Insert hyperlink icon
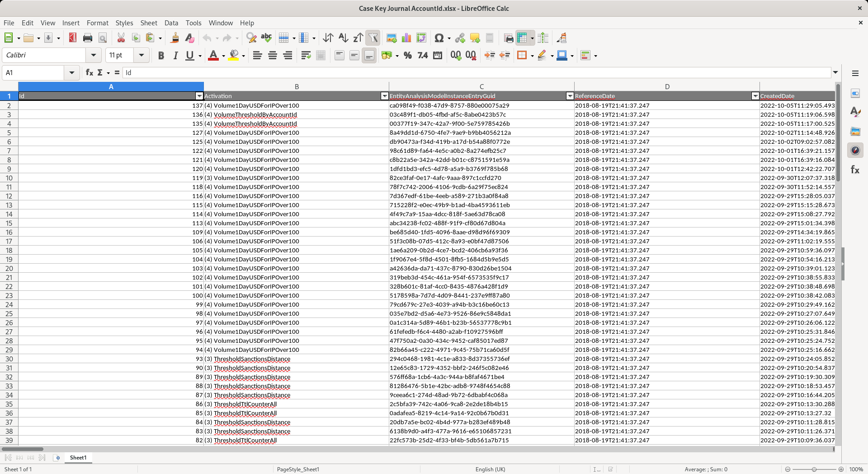 pyautogui.click(x=460, y=38)
